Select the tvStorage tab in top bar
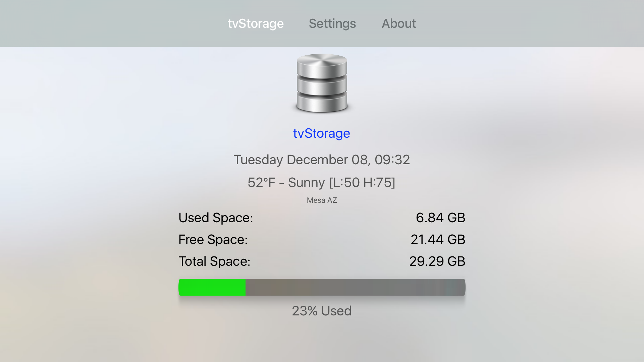Viewport: 644px width, 362px height. click(x=256, y=23)
